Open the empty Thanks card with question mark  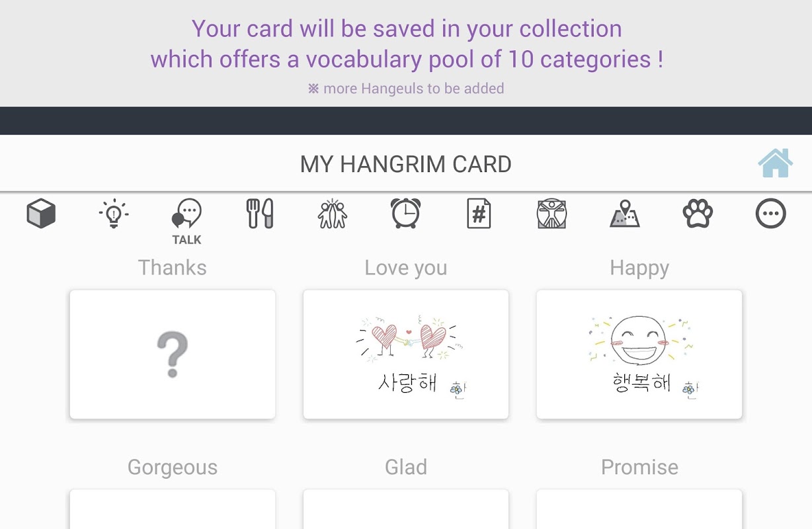coord(173,354)
